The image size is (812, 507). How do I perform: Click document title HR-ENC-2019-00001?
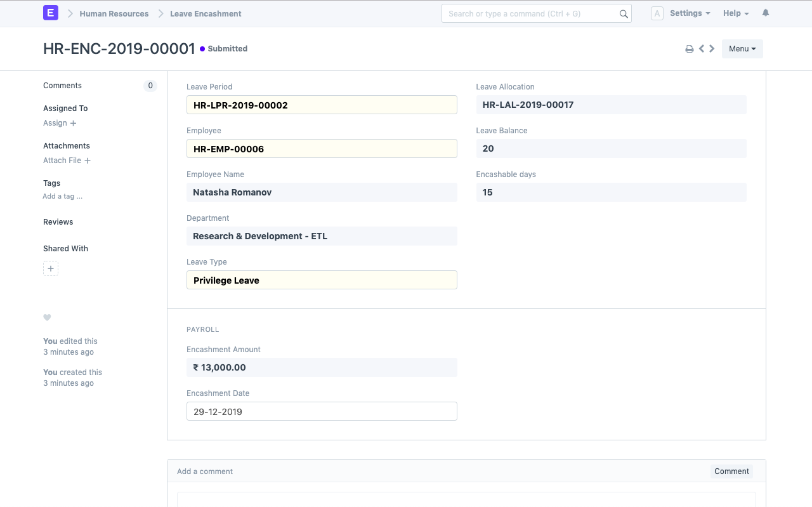119,49
